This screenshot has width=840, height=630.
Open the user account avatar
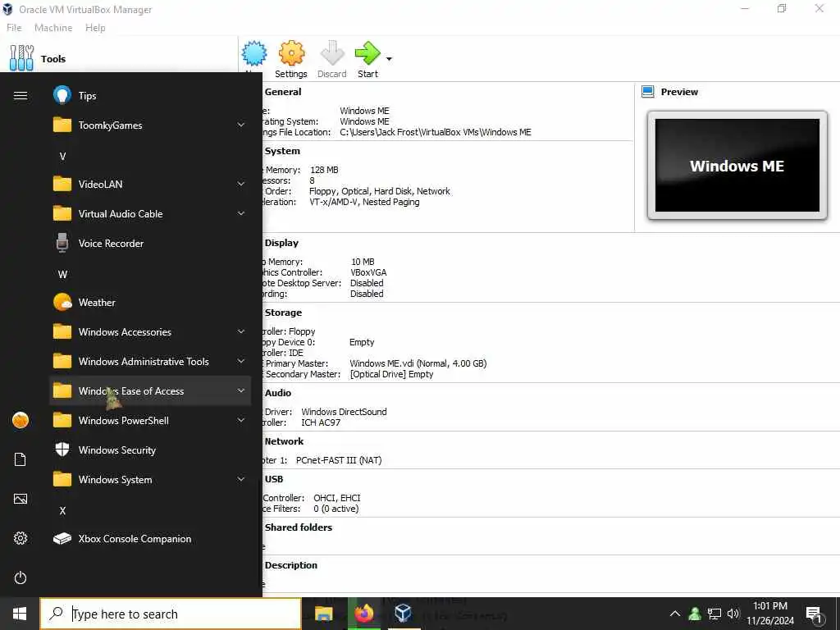pyautogui.click(x=21, y=420)
